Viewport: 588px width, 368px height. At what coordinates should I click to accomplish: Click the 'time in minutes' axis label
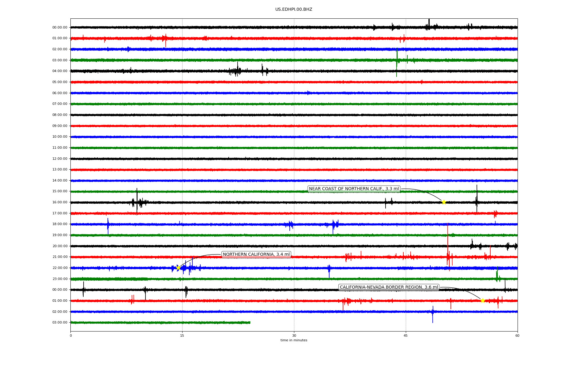[294, 340]
